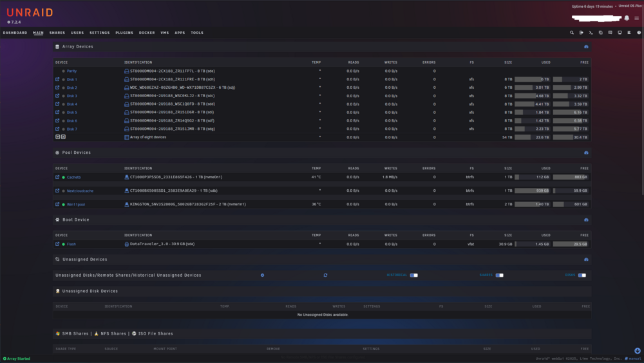Open Parity device settings link
This screenshot has height=363, width=644.
click(72, 71)
